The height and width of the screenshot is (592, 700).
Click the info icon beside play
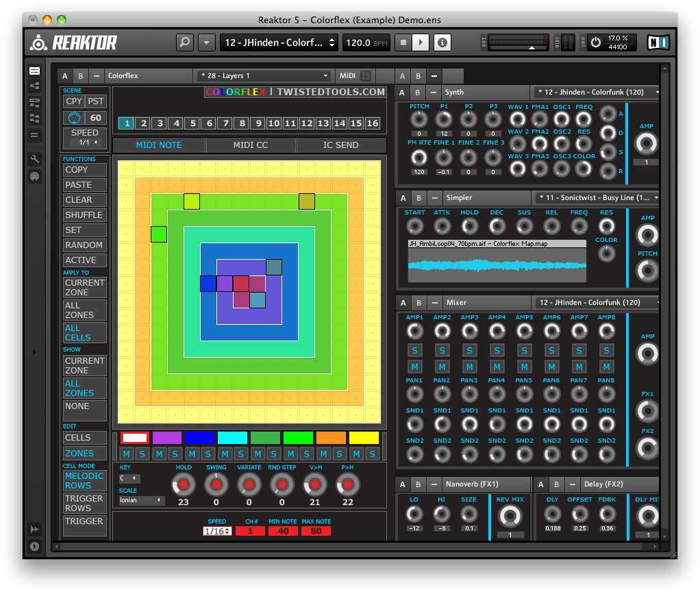click(442, 42)
